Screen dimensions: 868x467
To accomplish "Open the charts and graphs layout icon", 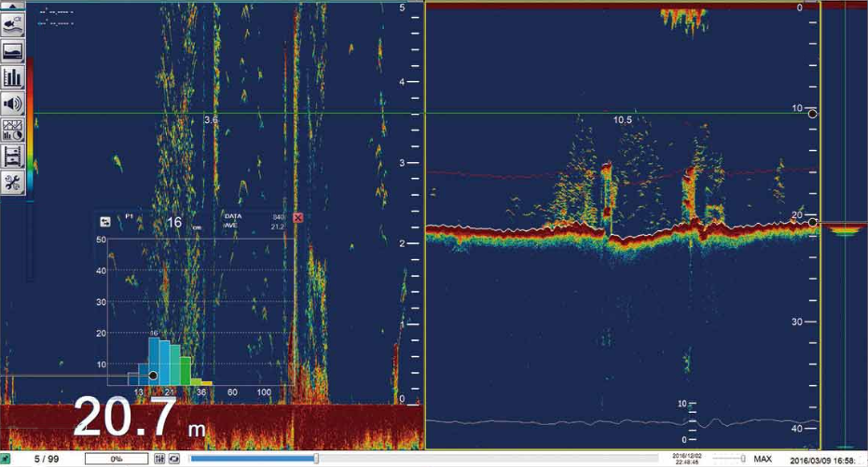I will [x=13, y=130].
